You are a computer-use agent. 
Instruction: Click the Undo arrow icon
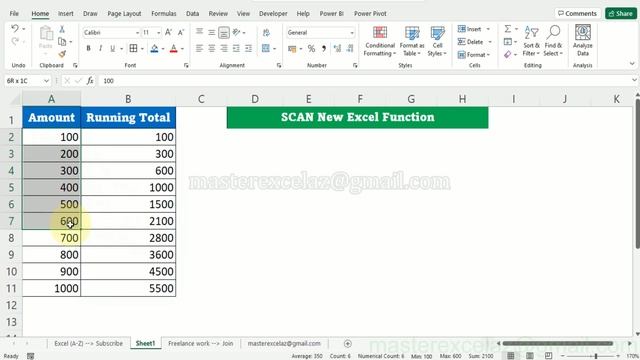[x=15, y=29]
